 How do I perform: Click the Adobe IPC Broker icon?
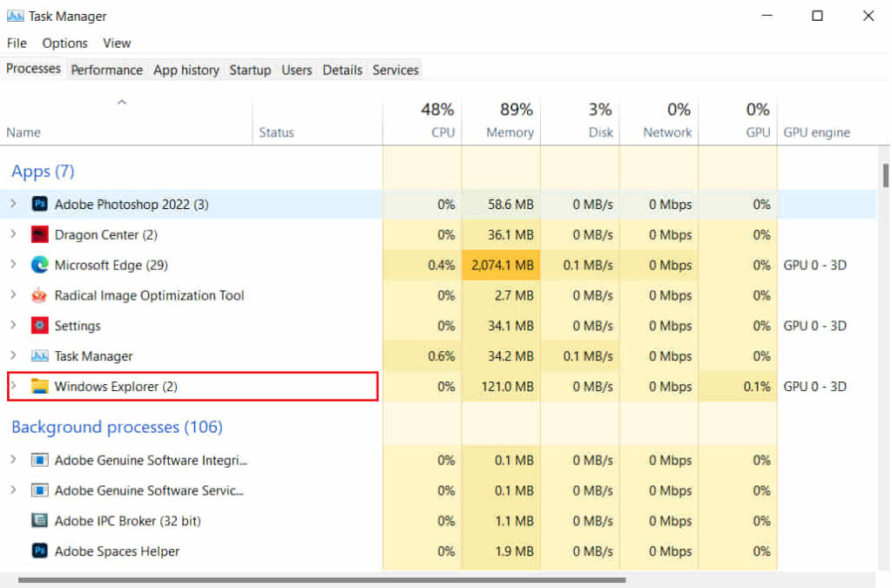[x=39, y=520]
